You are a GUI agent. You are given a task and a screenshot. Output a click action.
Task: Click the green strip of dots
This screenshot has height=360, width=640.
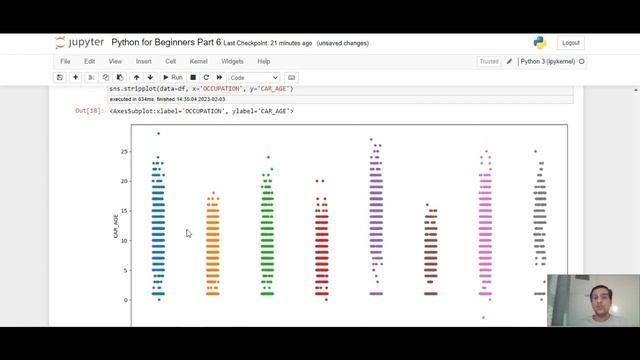[x=267, y=226]
